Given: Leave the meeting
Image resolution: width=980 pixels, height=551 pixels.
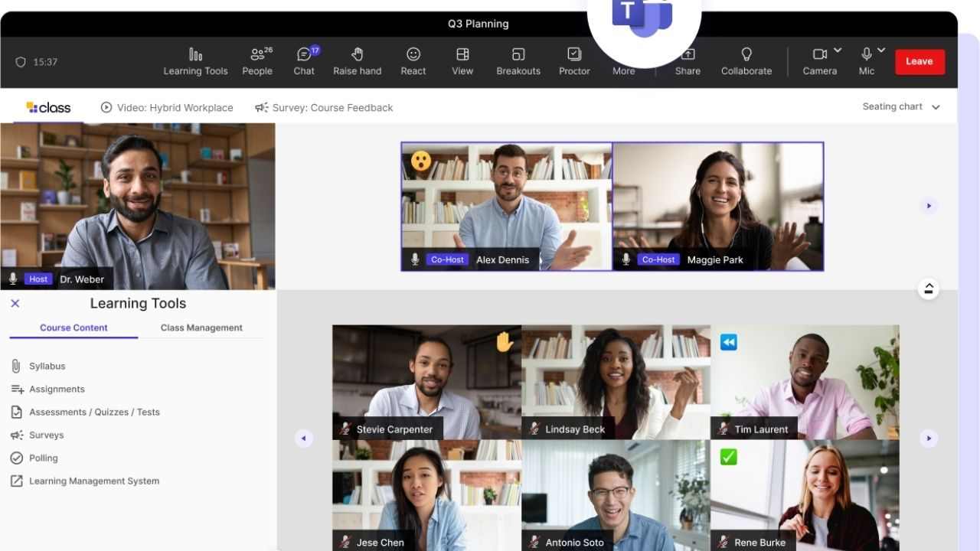Looking at the screenshot, I should tap(920, 61).
